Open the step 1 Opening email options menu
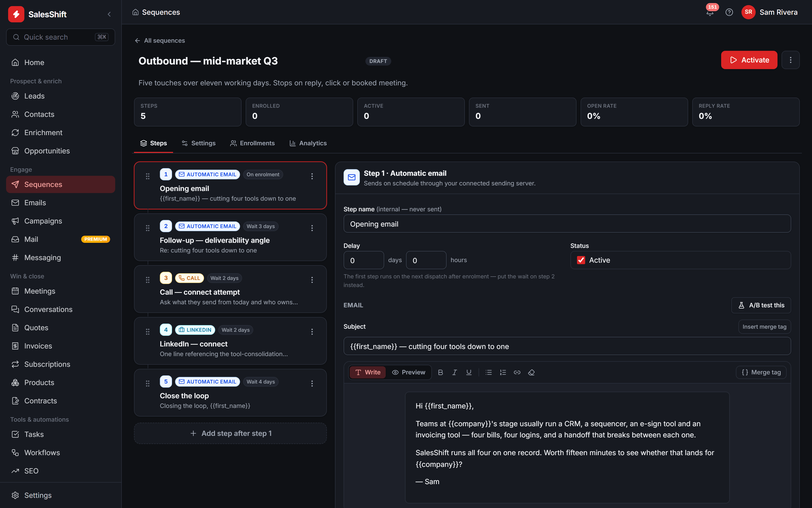The width and height of the screenshot is (812, 508). point(312,176)
